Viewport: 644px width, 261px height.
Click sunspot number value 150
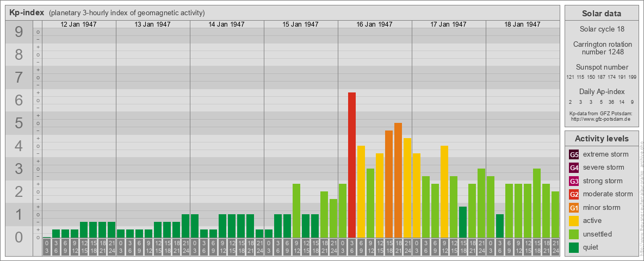(x=591, y=77)
